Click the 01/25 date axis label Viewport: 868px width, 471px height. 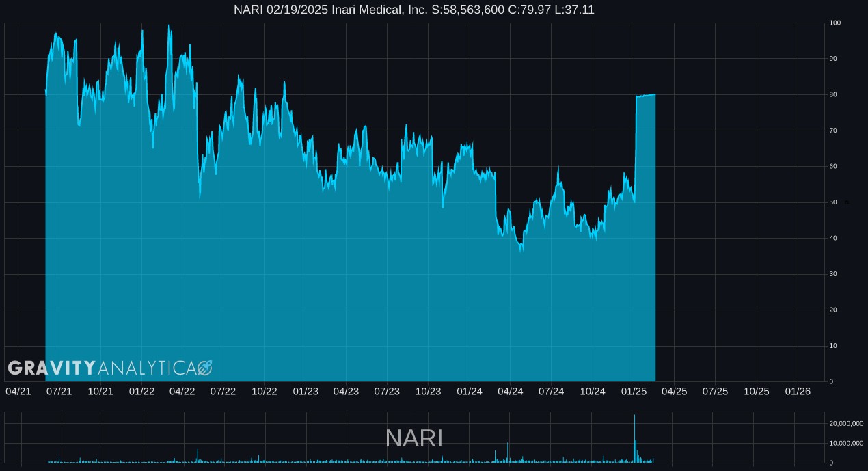coord(634,391)
